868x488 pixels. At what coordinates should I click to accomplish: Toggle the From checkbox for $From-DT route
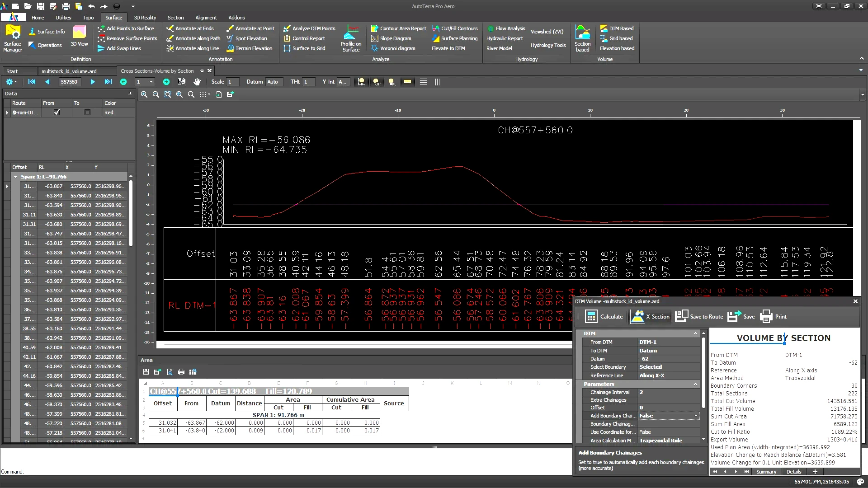pyautogui.click(x=57, y=113)
